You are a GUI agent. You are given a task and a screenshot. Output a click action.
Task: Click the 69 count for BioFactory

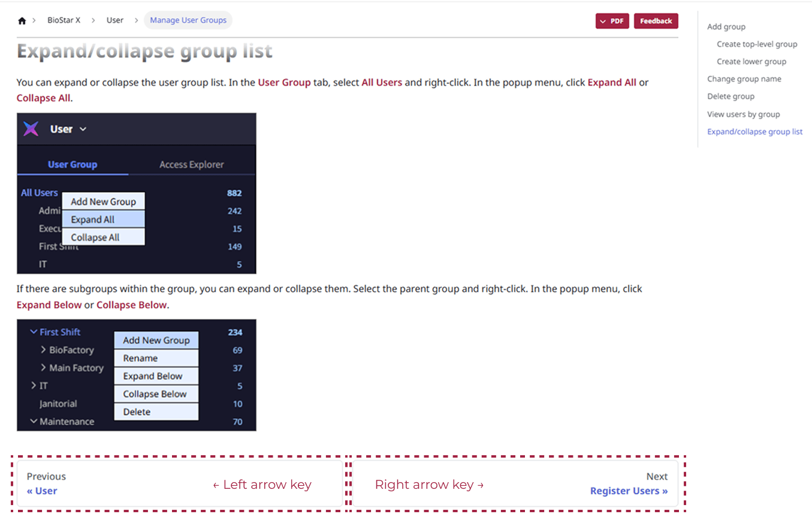(x=237, y=350)
